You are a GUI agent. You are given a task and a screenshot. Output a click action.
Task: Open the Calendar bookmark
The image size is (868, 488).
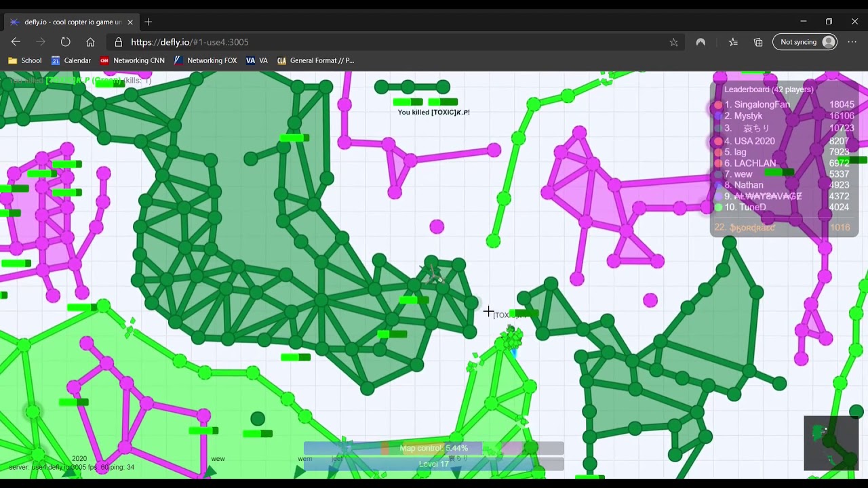pos(71,60)
